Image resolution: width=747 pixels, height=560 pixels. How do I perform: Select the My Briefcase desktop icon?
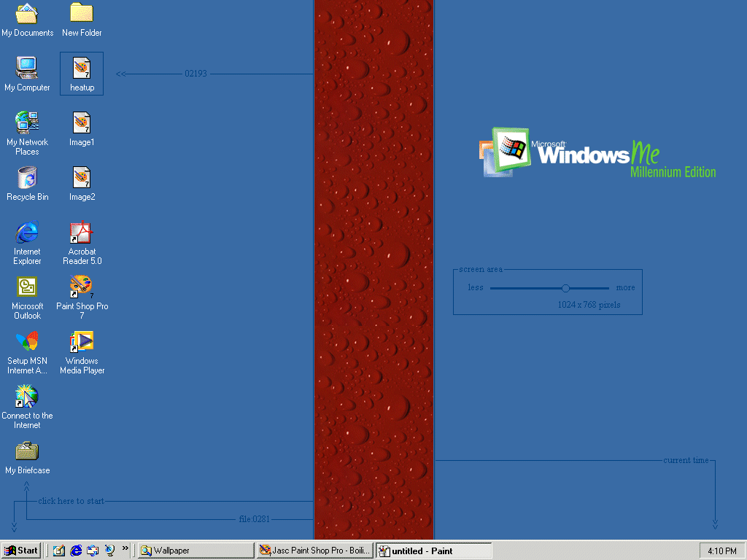tap(27, 458)
